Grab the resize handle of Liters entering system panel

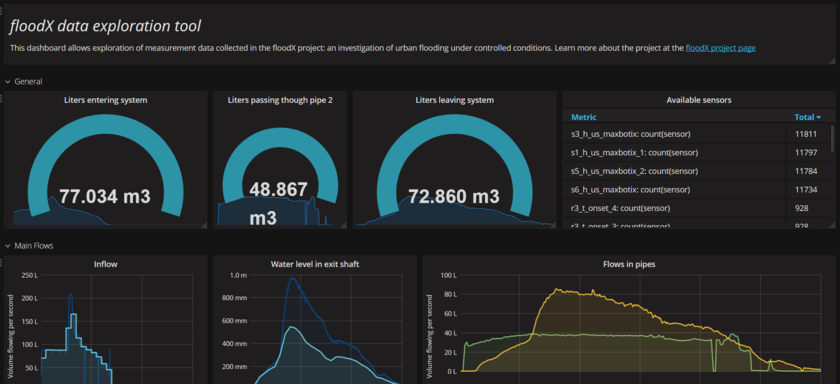(204, 225)
